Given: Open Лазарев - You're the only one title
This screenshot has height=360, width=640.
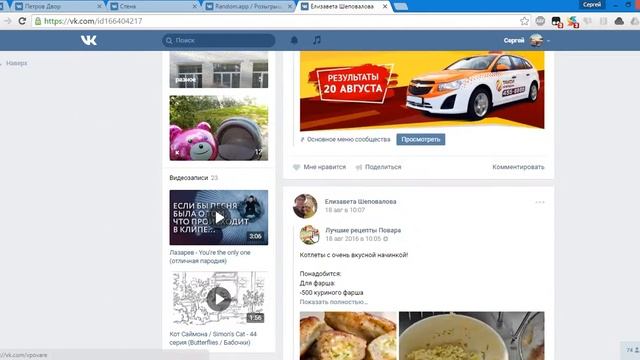Looking at the screenshot, I should click(x=210, y=257).
